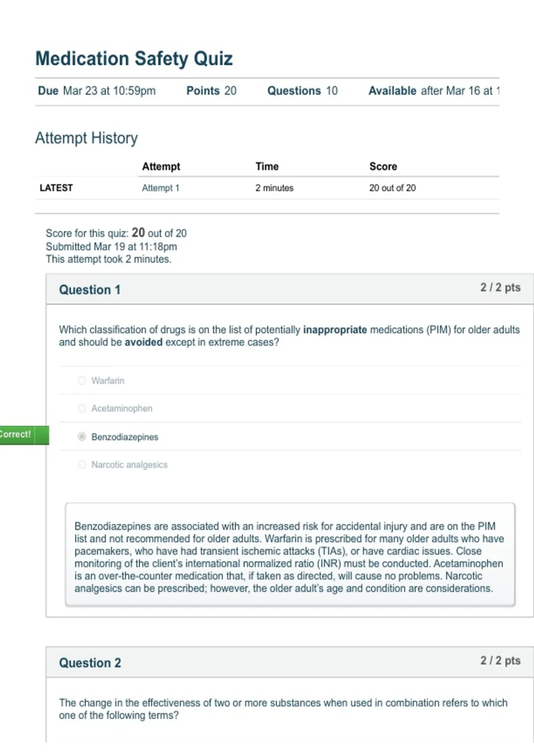The height and width of the screenshot is (756, 534).
Task: Click Question 2's 2 / 2 pts label
Action: pyautogui.click(x=500, y=660)
